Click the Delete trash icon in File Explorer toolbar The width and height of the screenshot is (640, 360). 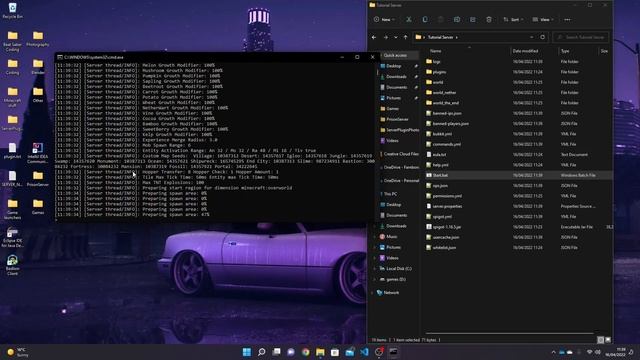[x=489, y=20]
